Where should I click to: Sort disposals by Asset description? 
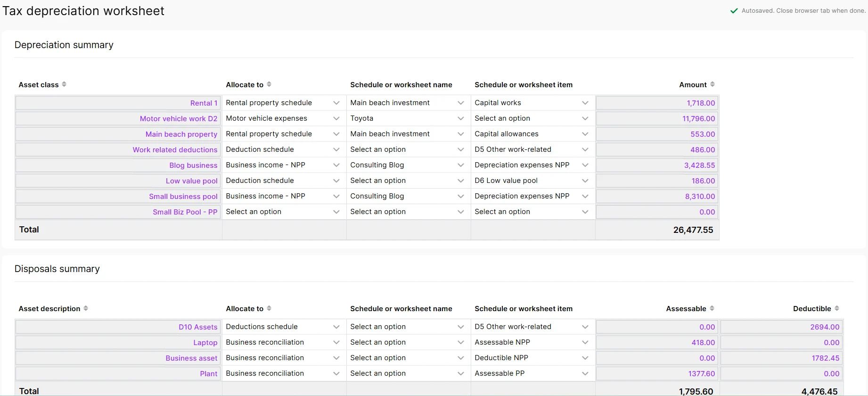[x=86, y=308]
